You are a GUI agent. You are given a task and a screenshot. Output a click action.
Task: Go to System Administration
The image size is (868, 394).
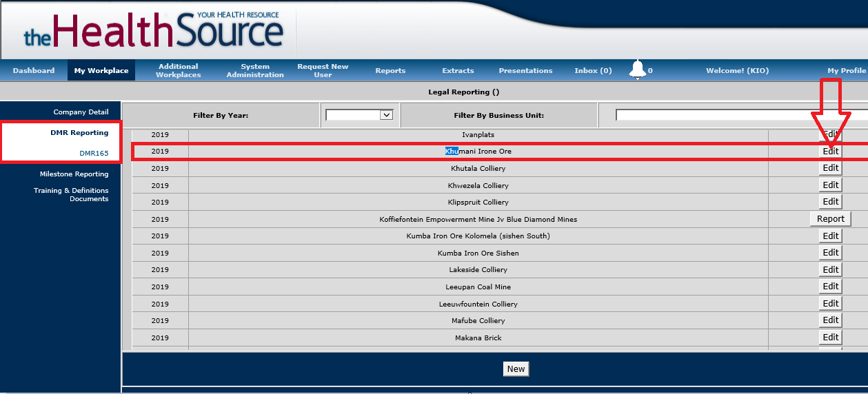255,70
